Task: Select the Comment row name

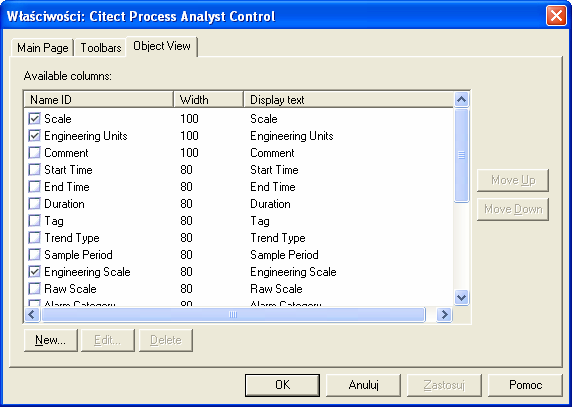Action: tap(66, 153)
